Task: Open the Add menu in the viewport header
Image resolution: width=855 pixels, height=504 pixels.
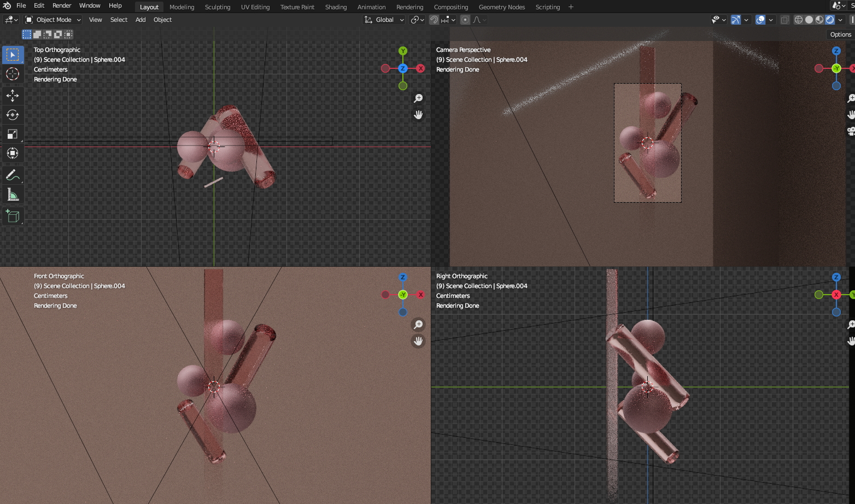Action: (x=140, y=20)
